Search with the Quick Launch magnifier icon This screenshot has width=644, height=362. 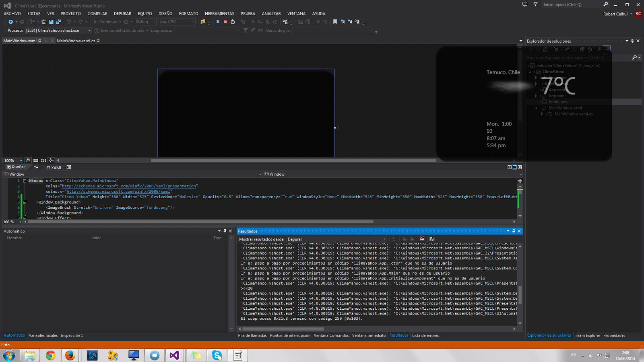(606, 4)
